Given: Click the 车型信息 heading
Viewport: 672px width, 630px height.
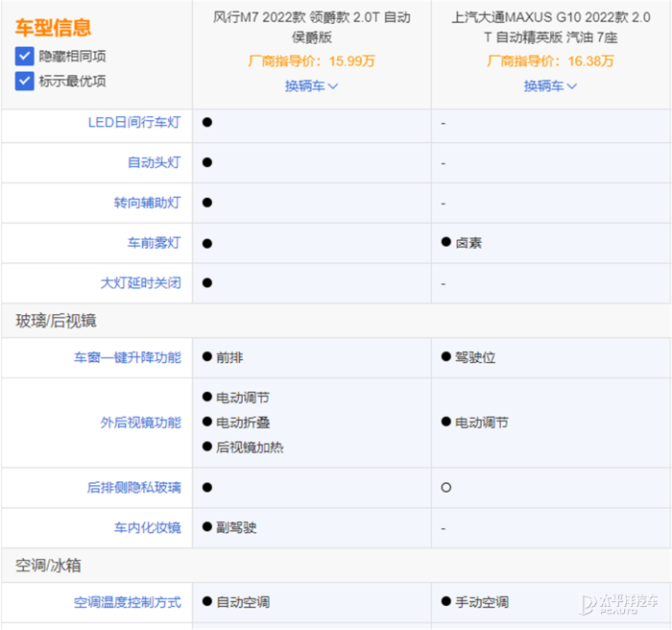Looking at the screenshot, I should [53, 28].
